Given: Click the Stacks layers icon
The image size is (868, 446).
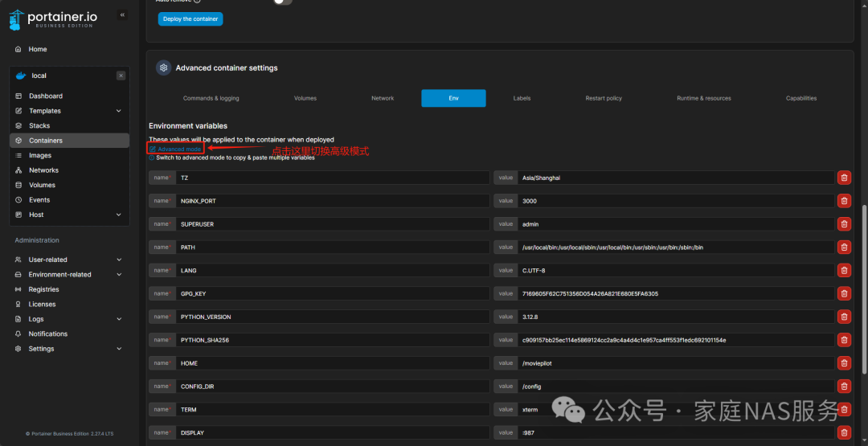Looking at the screenshot, I should pyautogui.click(x=18, y=126).
